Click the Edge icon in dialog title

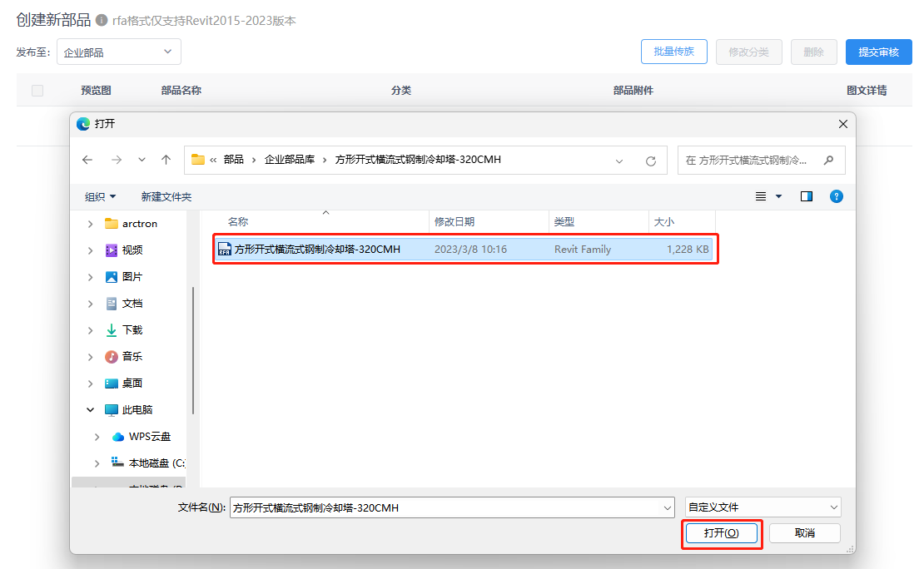84,124
